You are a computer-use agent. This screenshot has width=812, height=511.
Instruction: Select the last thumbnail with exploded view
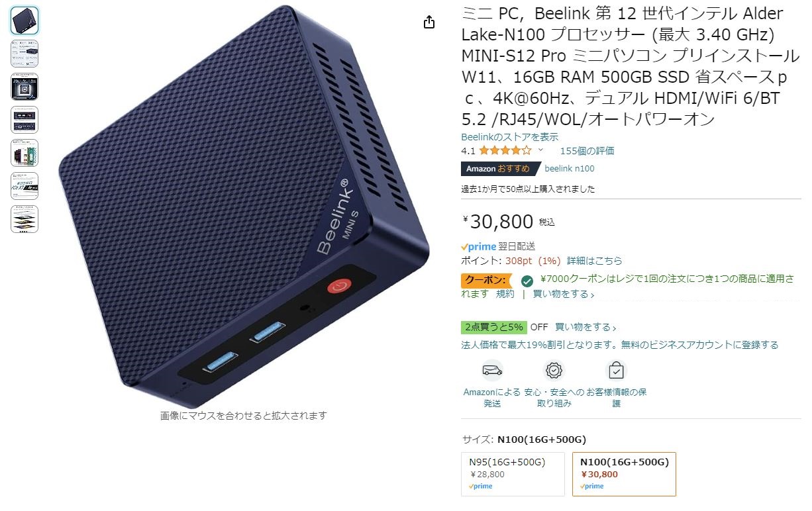[25, 219]
